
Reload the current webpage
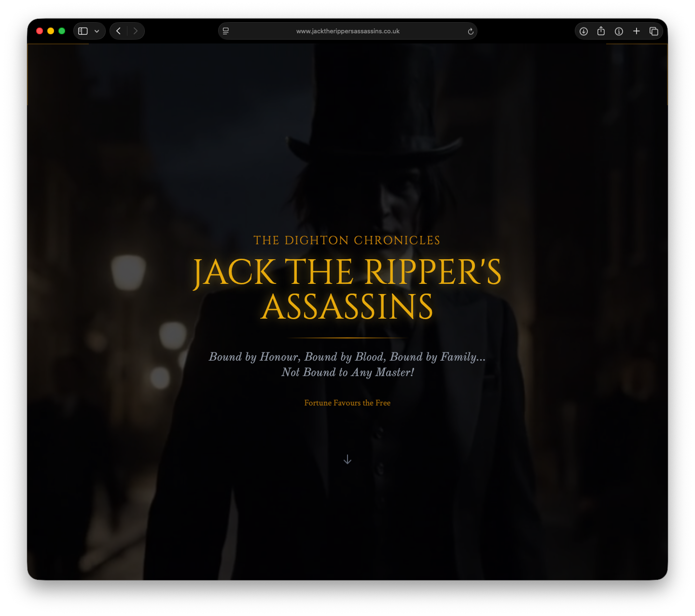(470, 31)
